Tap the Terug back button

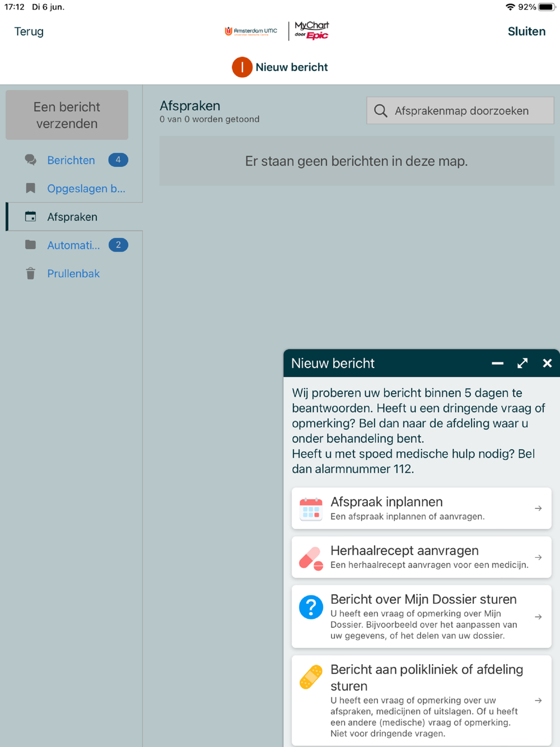point(29,31)
